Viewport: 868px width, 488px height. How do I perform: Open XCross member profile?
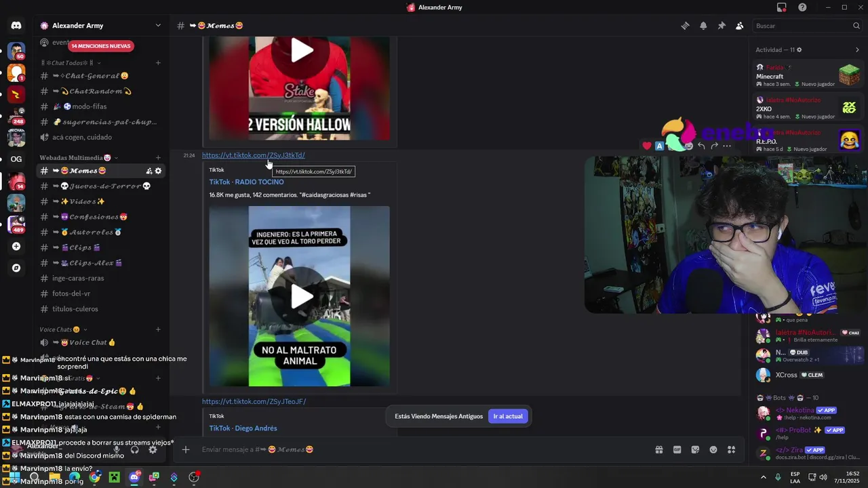[x=808, y=375]
